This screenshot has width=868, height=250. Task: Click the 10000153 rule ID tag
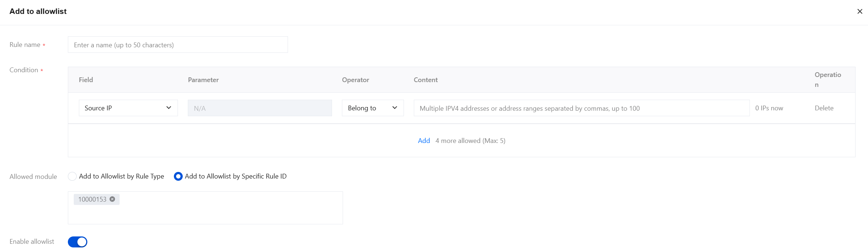(x=92, y=199)
